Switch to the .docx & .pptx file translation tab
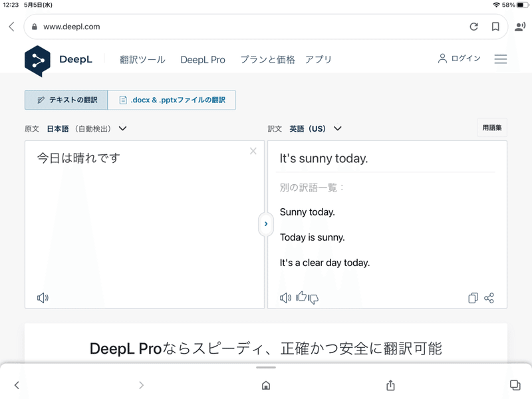 click(x=172, y=100)
